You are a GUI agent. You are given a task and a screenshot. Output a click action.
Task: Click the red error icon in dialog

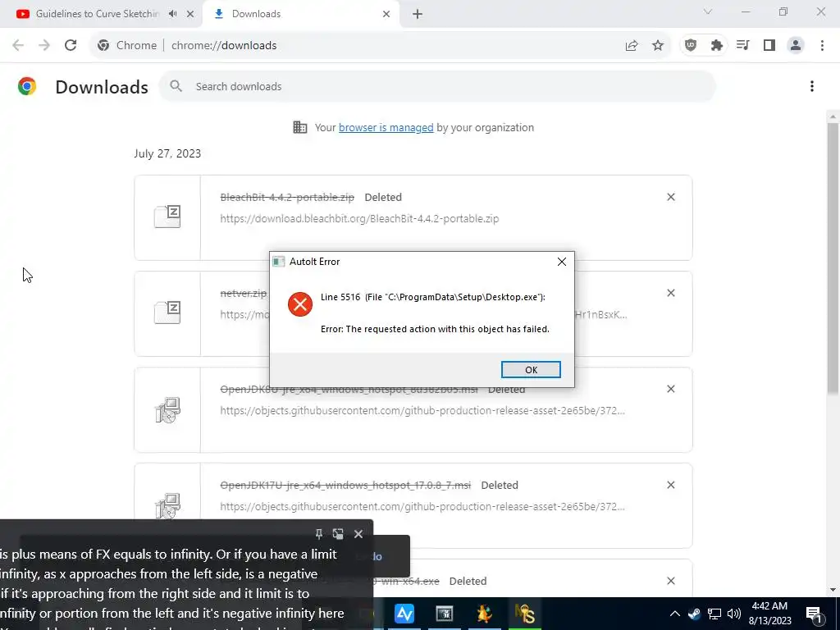click(300, 304)
